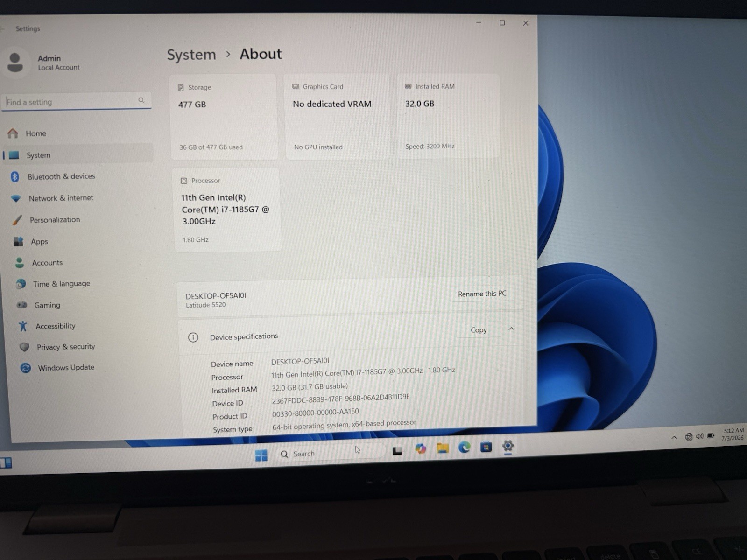Click the Personalization paintbrush icon
Viewport: 747px width, 560px height.
click(17, 220)
